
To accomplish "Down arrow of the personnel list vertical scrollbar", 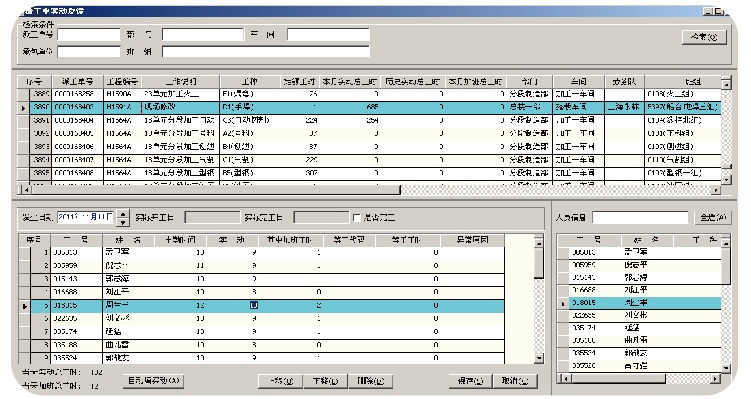I will [x=726, y=368].
